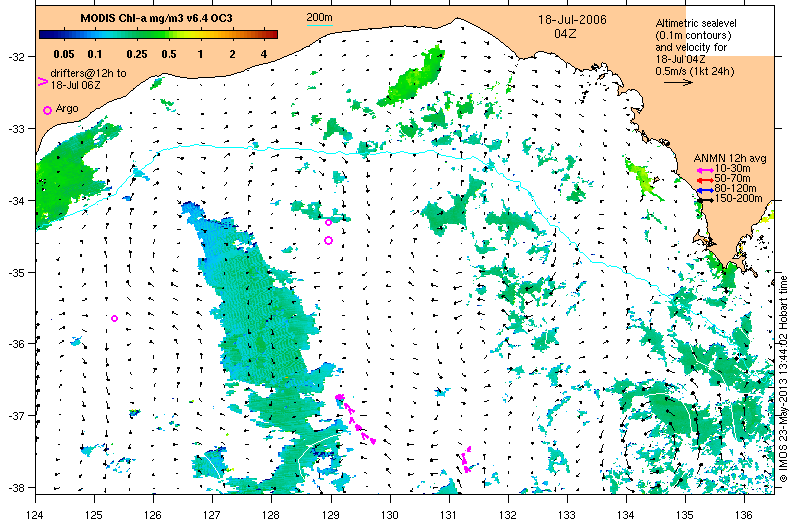Viewport: 800px width, 520px height.
Task: Click the magenta drifter arrow legend symbol
Action: (43, 81)
